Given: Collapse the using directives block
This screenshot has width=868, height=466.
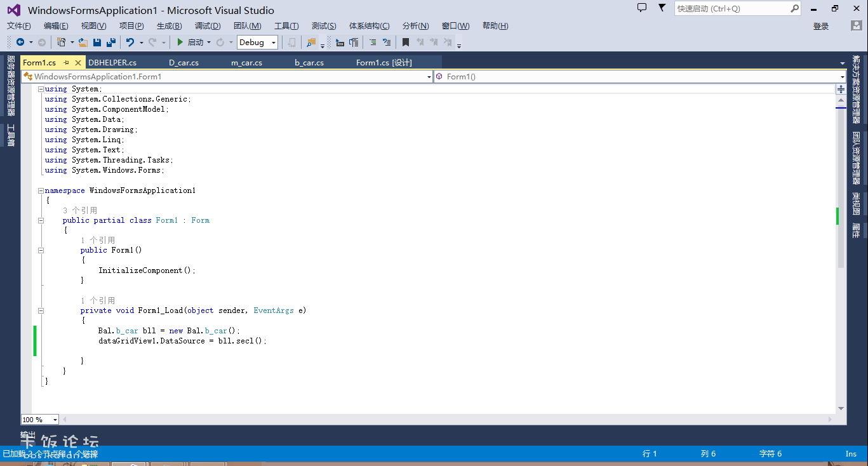Looking at the screenshot, I should tap(41, 89).
